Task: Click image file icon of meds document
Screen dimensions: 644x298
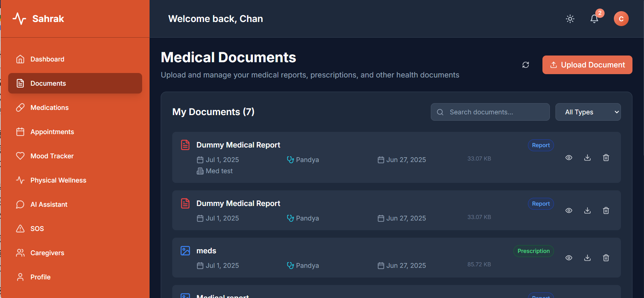Action: (185, 251)
